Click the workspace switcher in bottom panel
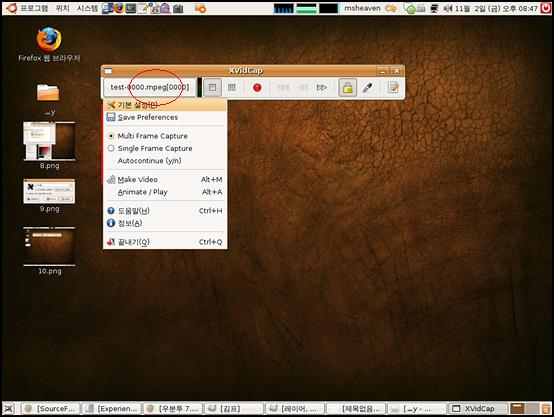This screenshot has width=554, height=417. coord(525,409)
